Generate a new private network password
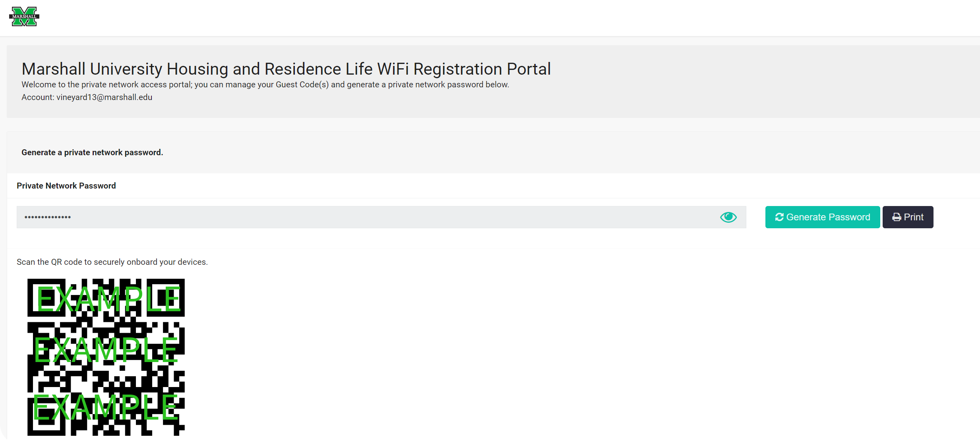The image size is (980, 445). 822,217
